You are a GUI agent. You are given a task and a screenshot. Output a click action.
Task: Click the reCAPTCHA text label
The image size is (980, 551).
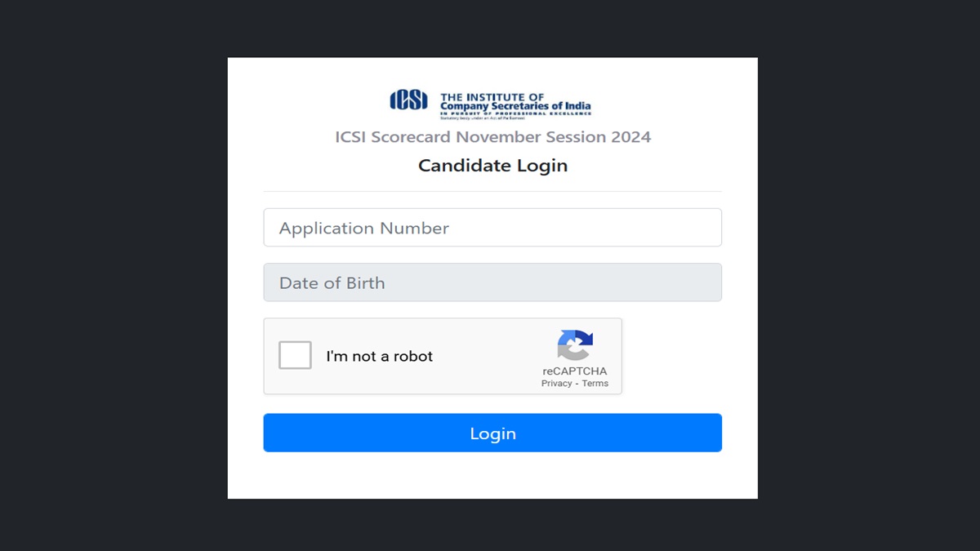pos(574,371)
